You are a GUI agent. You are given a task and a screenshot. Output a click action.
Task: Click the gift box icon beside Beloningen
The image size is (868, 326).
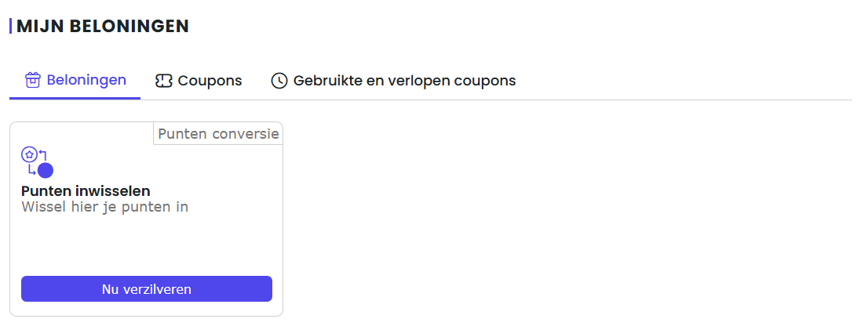(33, 81)
